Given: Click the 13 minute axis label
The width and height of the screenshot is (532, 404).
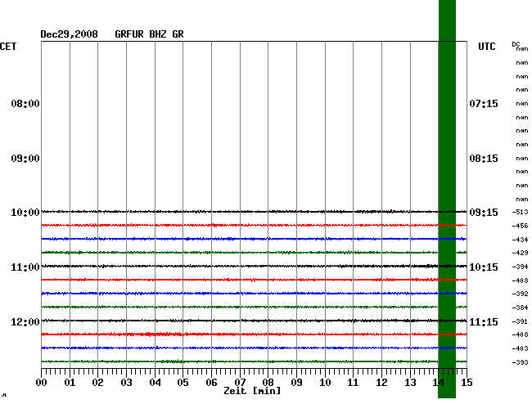Looking at the screenshot, I should click(x=410, y=383).
